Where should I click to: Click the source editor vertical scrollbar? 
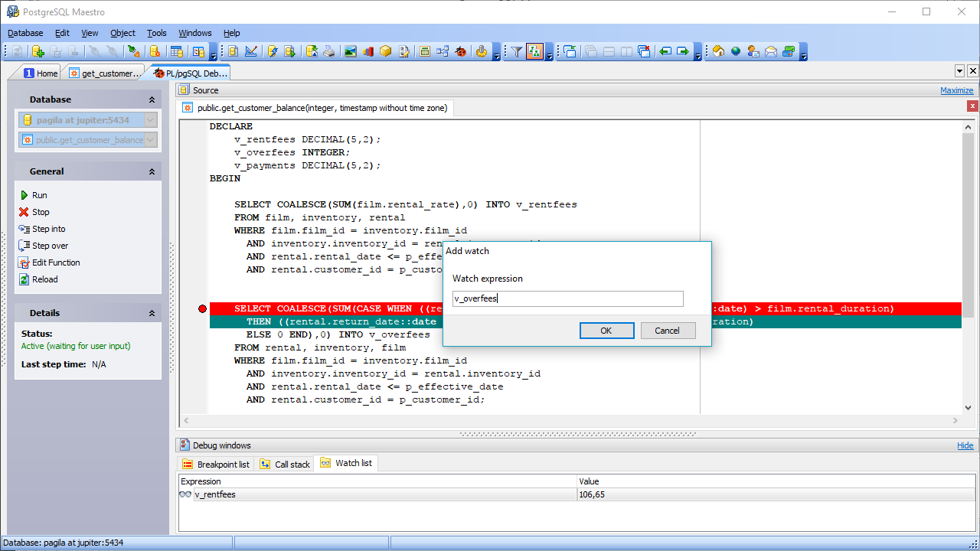[968, 268]
